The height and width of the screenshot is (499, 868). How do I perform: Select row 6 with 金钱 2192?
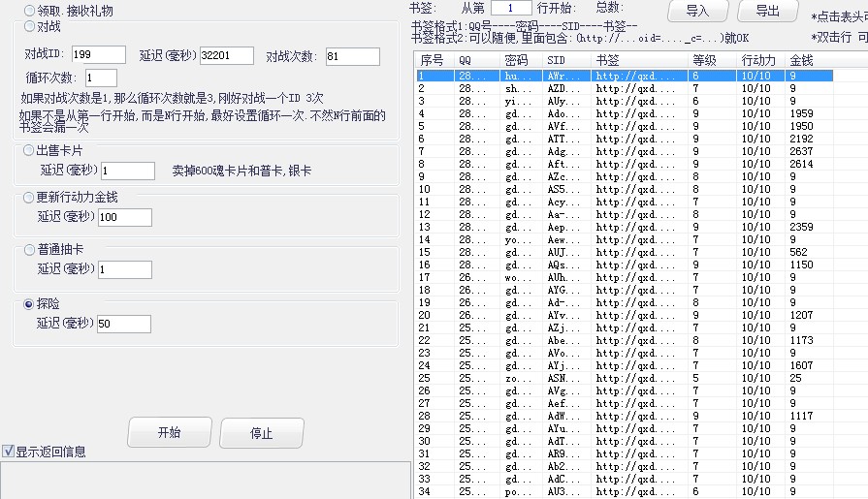pyautogui.click(x=625, y=139)
